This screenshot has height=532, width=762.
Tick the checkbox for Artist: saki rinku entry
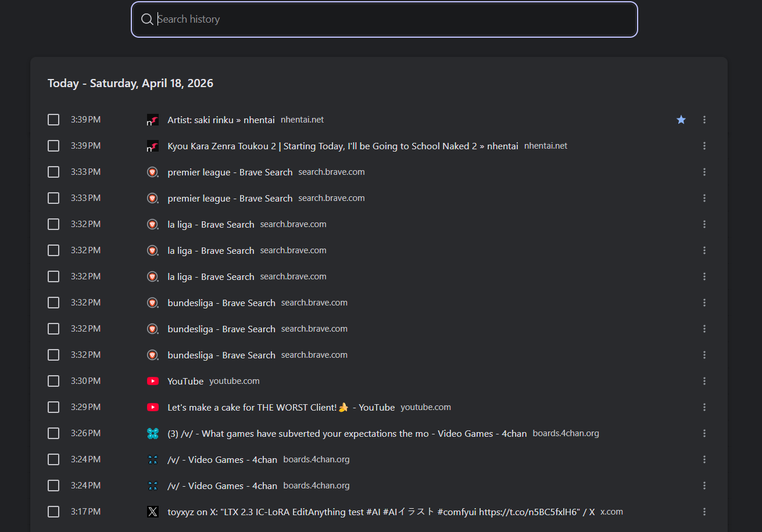[53, 120]
